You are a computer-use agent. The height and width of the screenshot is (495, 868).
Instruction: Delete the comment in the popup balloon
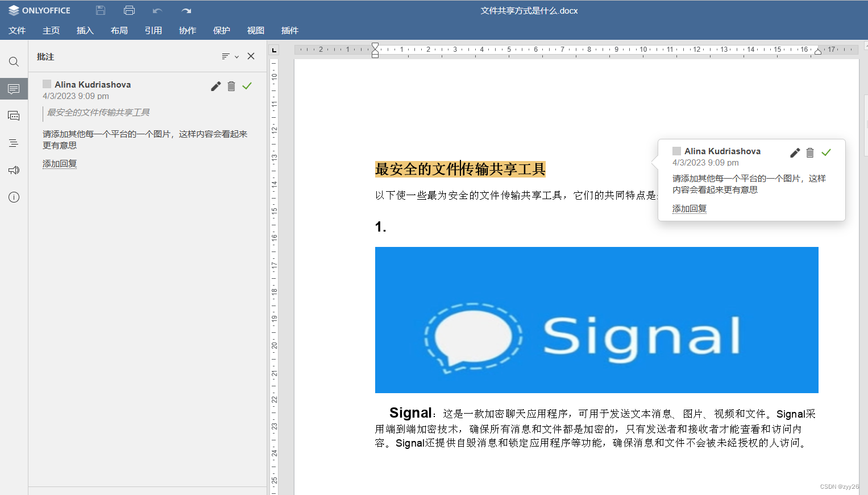click(810, 152)
